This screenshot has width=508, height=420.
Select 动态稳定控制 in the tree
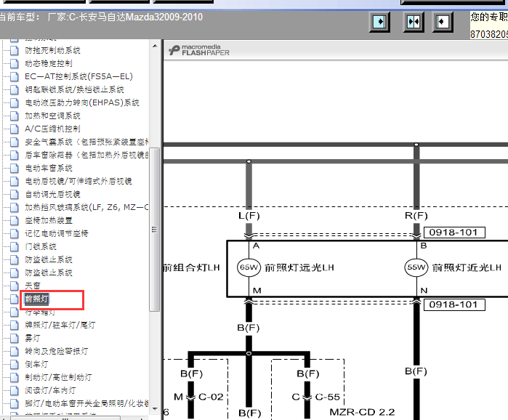click(49, 63)
